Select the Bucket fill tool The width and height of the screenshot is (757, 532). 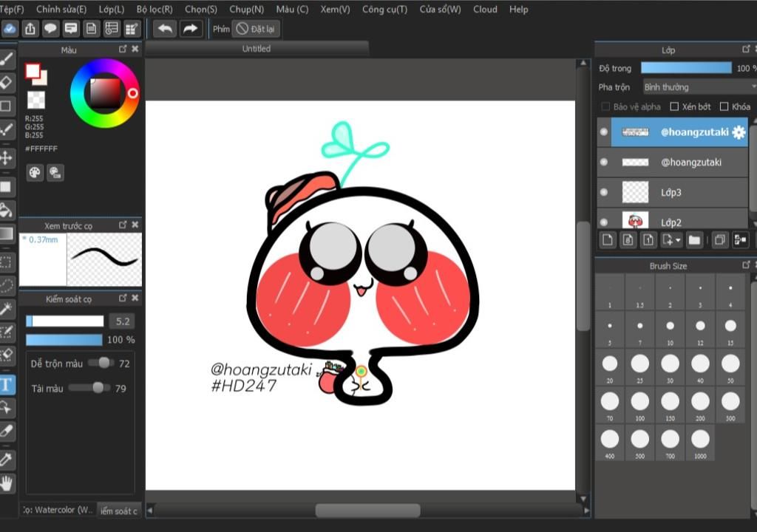pos(7,210)
